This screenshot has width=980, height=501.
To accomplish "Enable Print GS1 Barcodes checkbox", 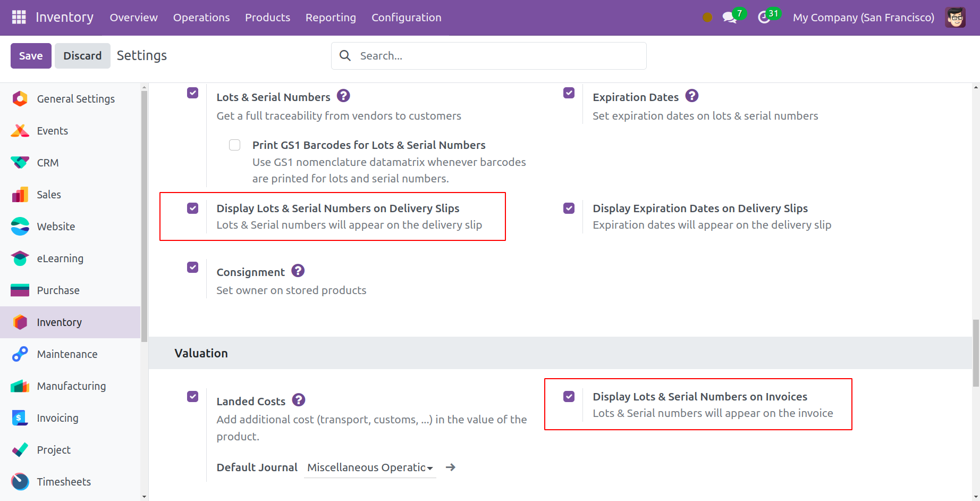I will coord(234,145).
